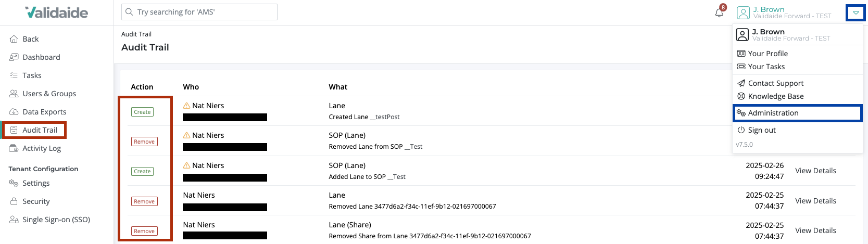Viewport: 868px width, 244px height.
Task: Click 'Lane (Share)' text in last row
Action: pos(350,225)
